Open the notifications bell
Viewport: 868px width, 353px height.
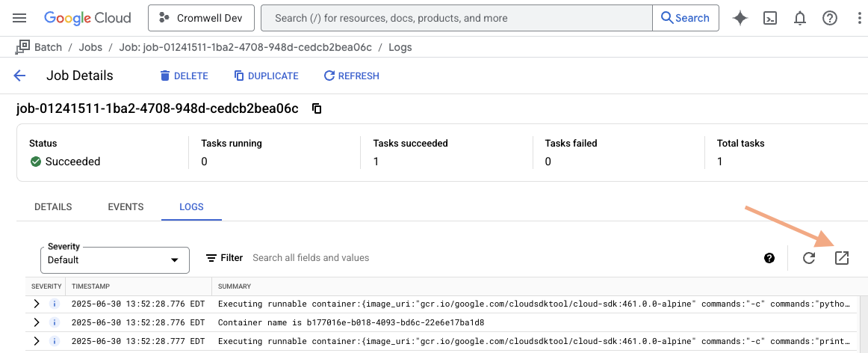(800, 18)
